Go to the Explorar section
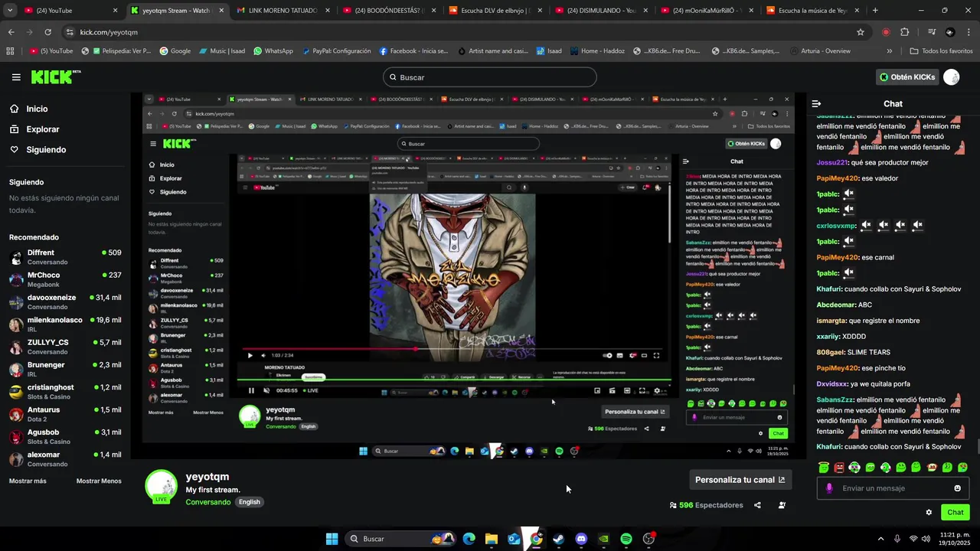 43,129
